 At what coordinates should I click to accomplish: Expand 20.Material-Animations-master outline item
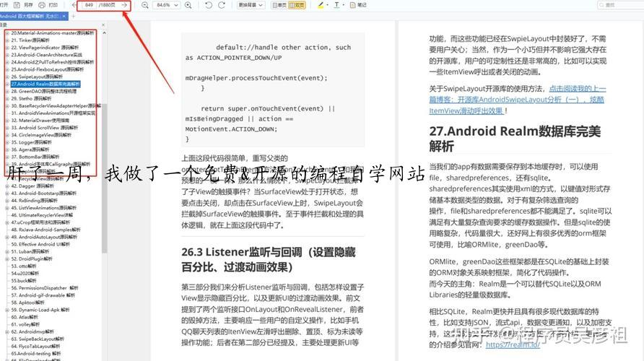click(7, 33)
